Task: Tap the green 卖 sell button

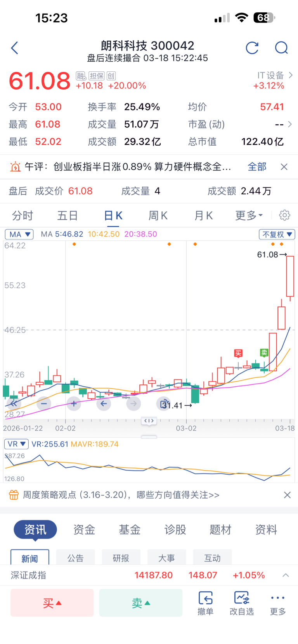Action: [141, 603]
